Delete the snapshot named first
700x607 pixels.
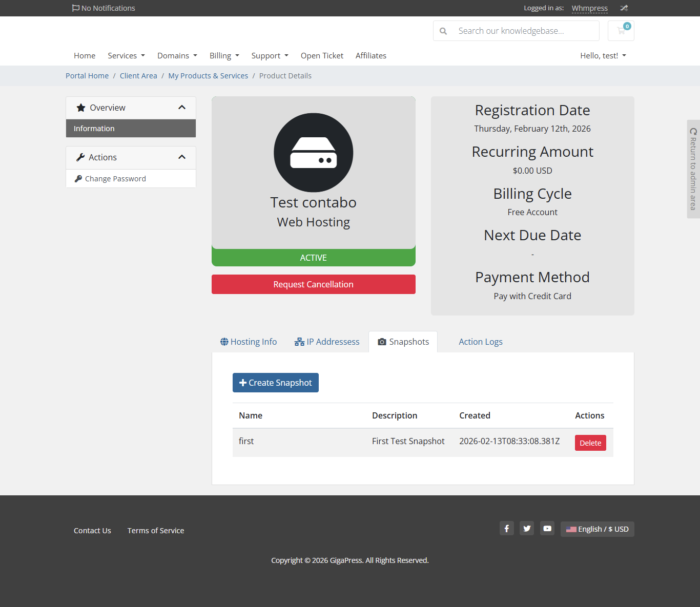[590, 443]
